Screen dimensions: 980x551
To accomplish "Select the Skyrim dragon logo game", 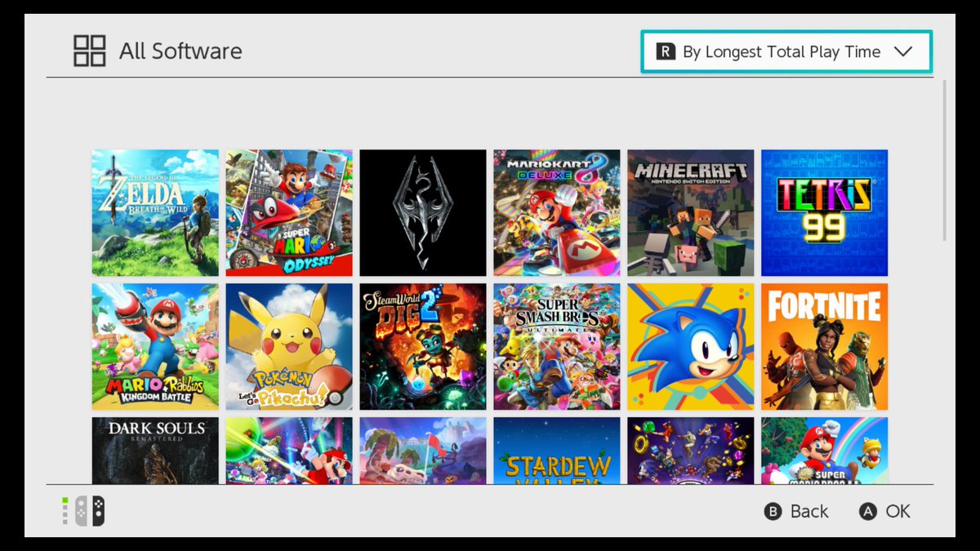I will coord(423,212).
